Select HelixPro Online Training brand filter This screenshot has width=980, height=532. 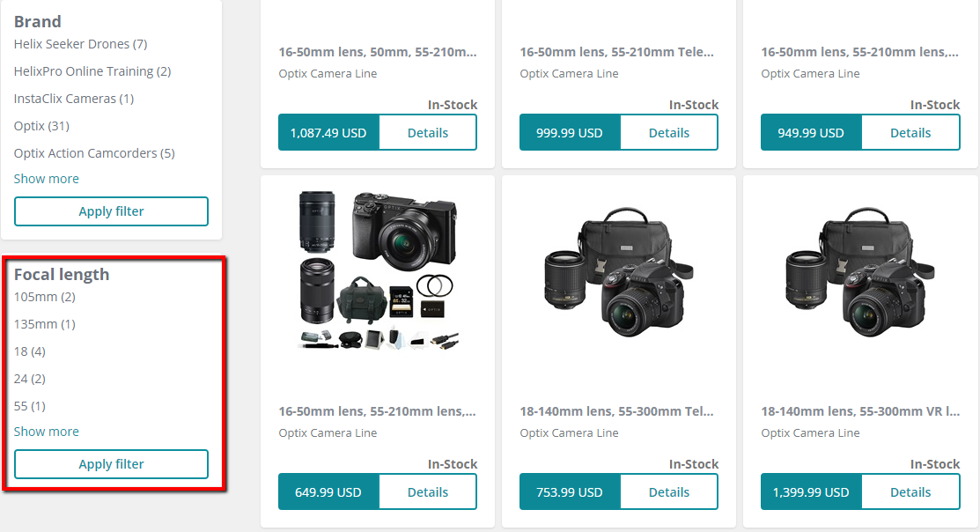[92, 71]
